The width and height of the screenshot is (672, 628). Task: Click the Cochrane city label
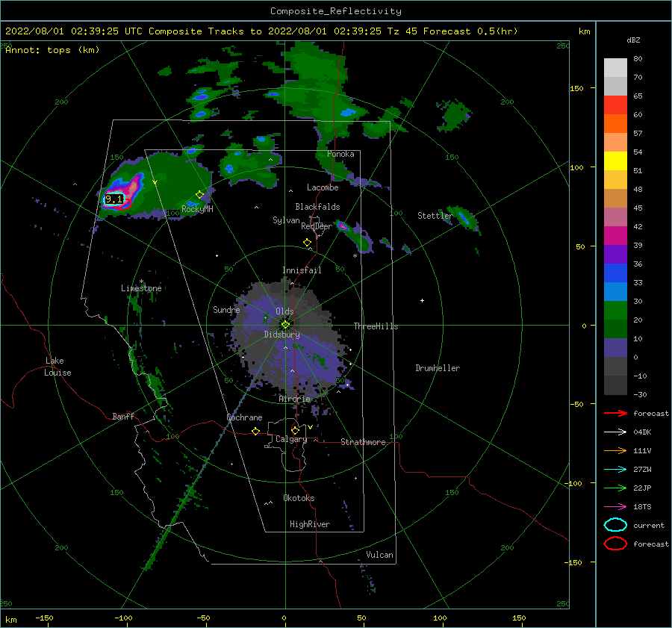point(244,417)
